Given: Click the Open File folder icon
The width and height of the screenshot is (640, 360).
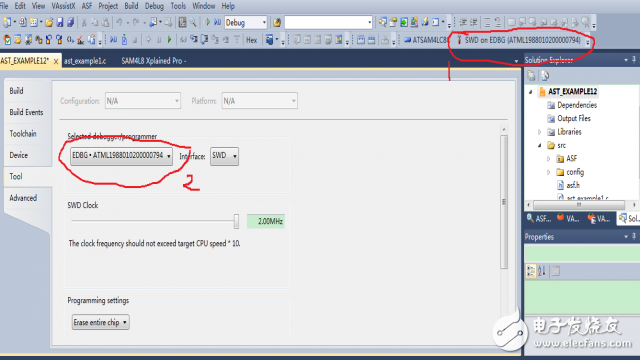Looking at the screenshot, I should 49,22.
